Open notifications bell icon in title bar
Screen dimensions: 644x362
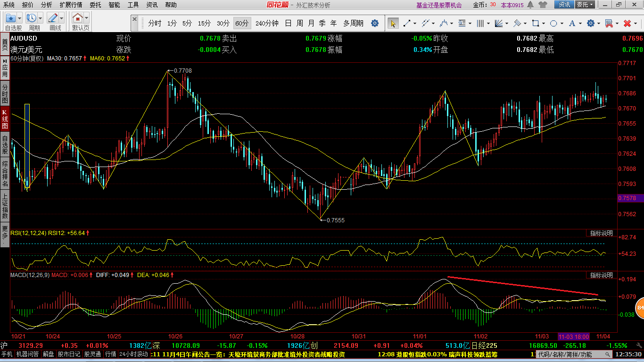click(x=530, y=5)
